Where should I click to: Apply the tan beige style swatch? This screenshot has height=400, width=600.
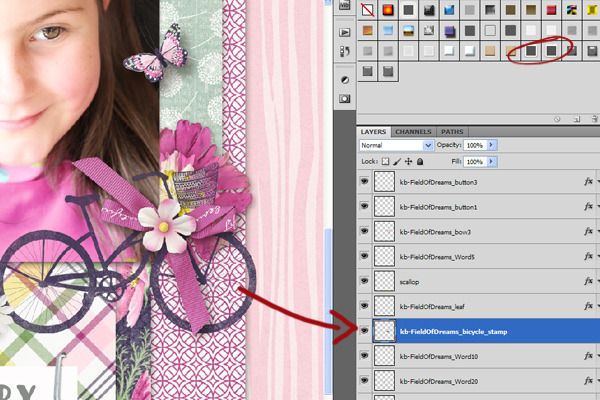(x=490, y=51)
